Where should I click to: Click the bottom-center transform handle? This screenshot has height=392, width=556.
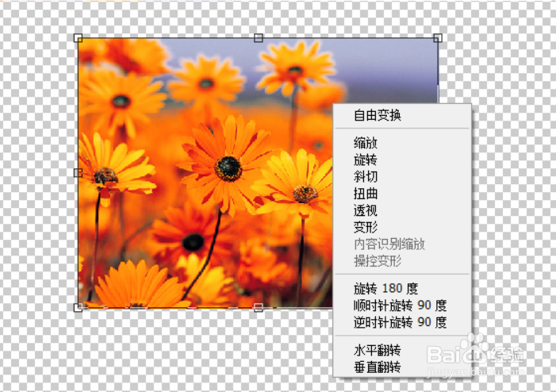pyautogui.click(x=259, y=308)
